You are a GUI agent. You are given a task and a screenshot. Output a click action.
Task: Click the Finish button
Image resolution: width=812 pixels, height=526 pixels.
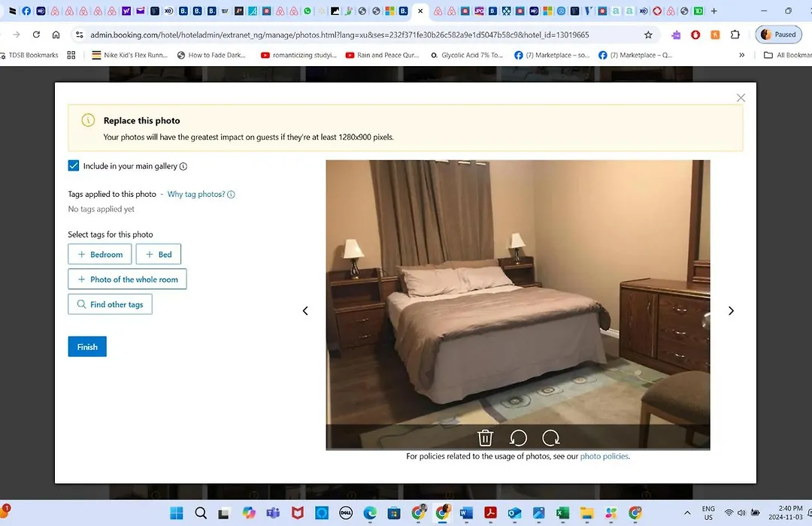[87, 347]
